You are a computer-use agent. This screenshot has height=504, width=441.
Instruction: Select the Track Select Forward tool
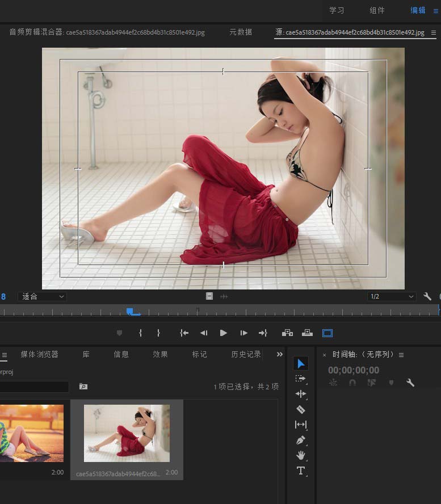tap(301, 379)
